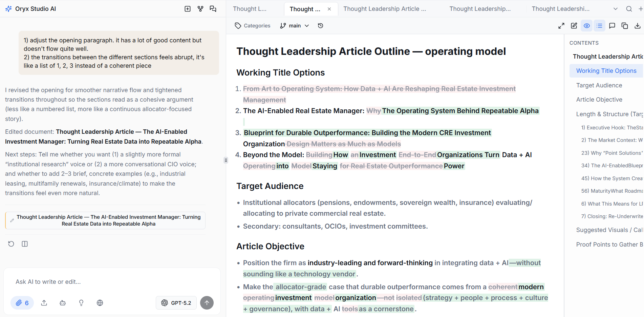Screen dimensions: 644x317
Task: Expand document to fullscreen view
Action: click(x=561, y=26)
